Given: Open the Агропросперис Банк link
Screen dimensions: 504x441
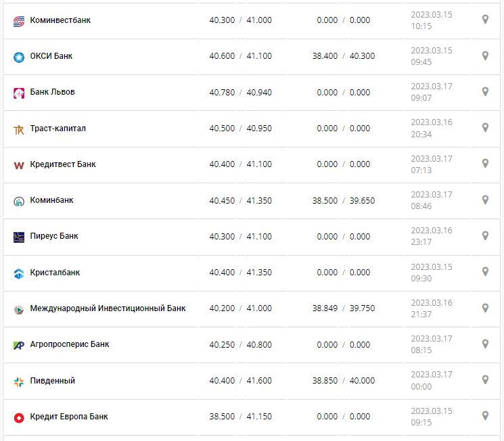Looking at the screenshot, I should tap(70, 344).
